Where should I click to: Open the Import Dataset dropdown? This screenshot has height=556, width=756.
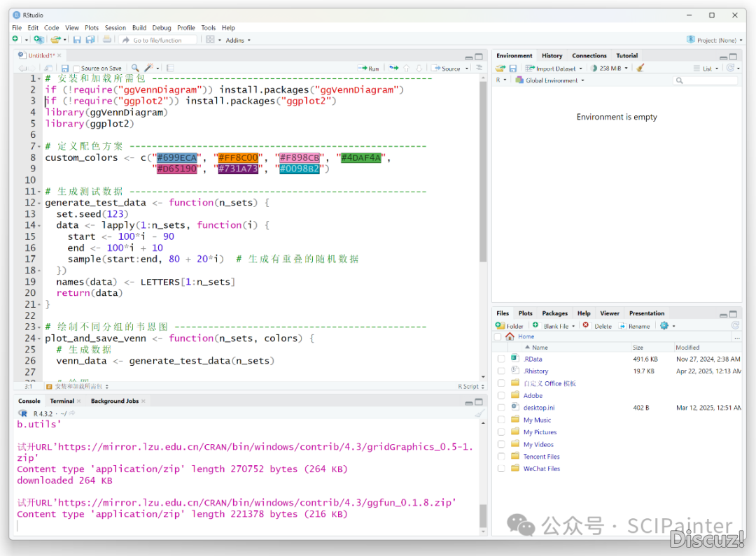click(554, 69)
